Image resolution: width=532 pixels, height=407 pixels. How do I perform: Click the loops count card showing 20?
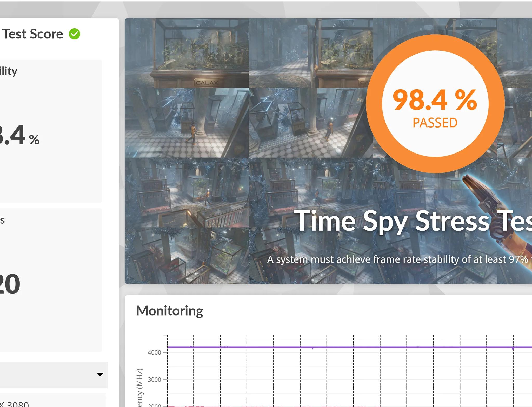(x=51, y=280)
